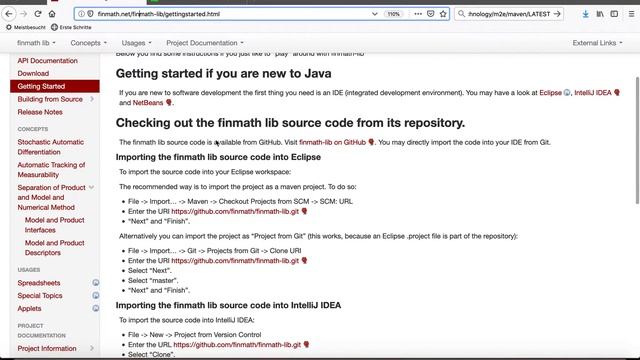Submit search with the arrow in search box
The height and width of the screenshot is (360, 640).
[557, 14]
